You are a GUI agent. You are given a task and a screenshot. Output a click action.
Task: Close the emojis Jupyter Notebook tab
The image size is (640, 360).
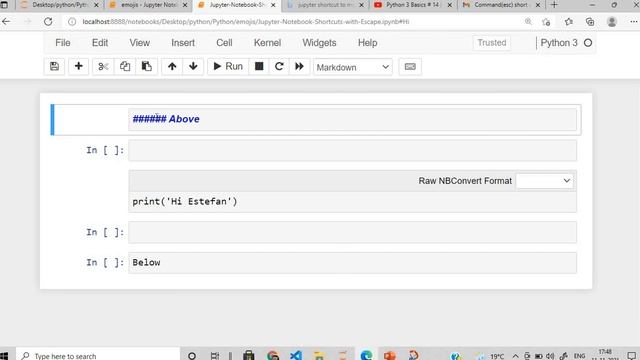[185, 5]
